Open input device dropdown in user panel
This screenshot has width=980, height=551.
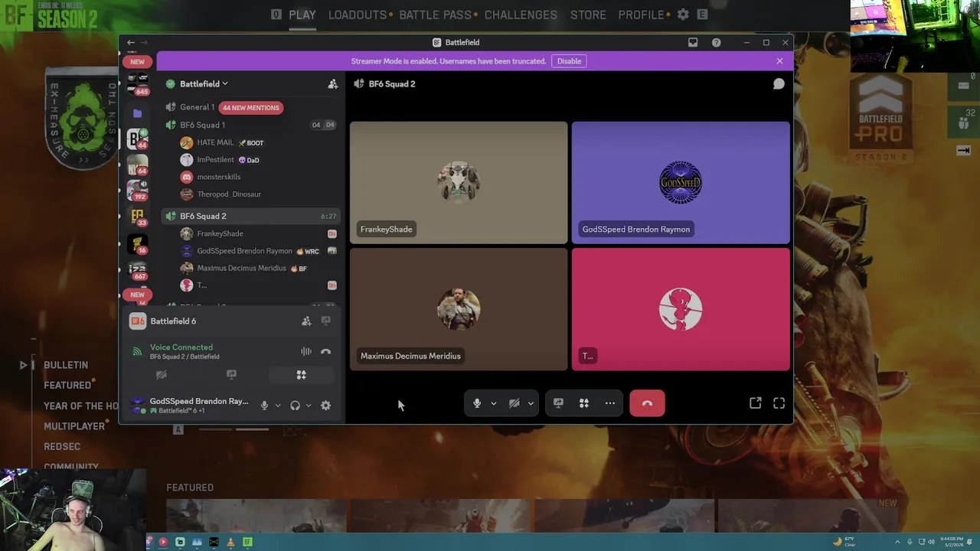point(278,406)
